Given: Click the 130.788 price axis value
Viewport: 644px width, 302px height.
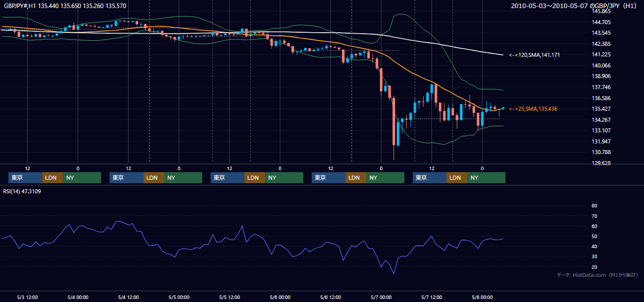Looking at the screenshot, I should tap(601, 152).
